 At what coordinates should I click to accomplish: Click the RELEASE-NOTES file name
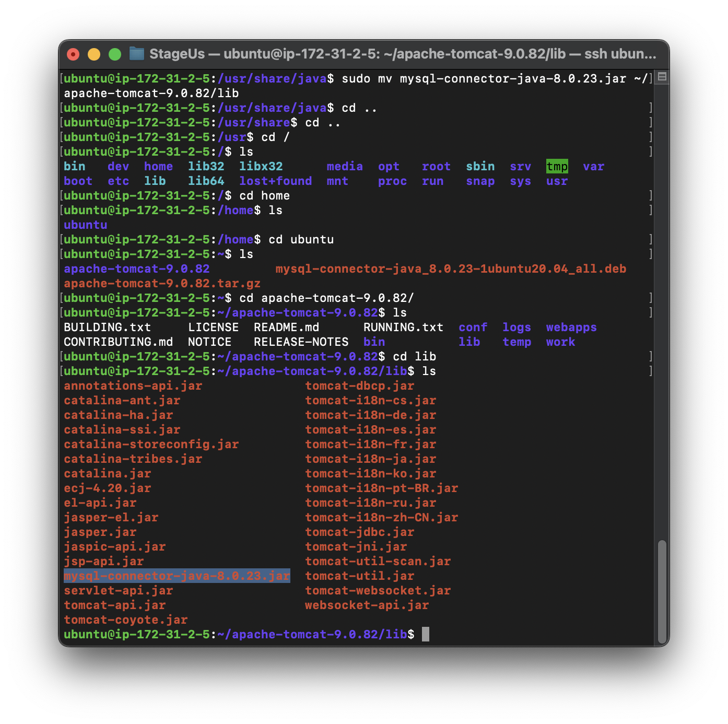pos(301,342)
